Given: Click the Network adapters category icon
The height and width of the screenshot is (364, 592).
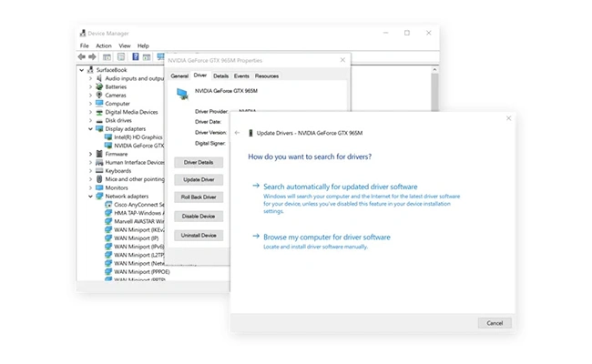Looking at the screenshot, I should pyautogui.click(x=99, y=196).
